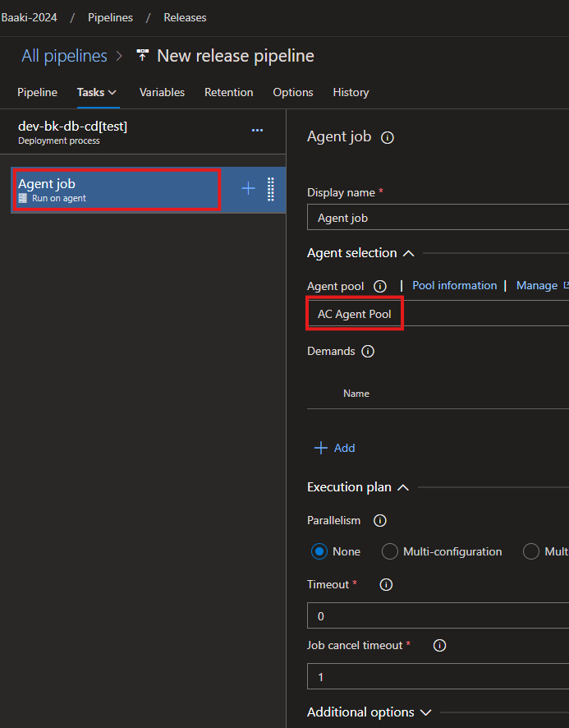This screenshot has height=728, width=569.
Task: Switch to the Pipeline tab
Action: point(37,92)
